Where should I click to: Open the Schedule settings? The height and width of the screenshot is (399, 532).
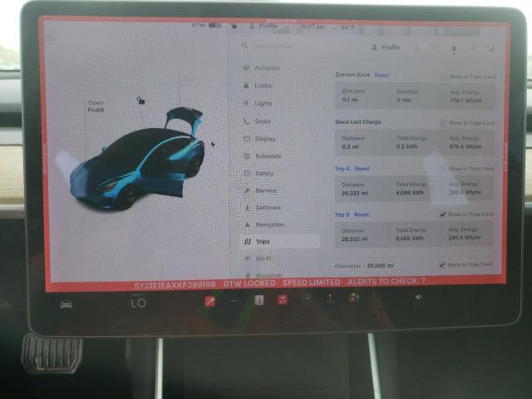[x=263, y=156]
